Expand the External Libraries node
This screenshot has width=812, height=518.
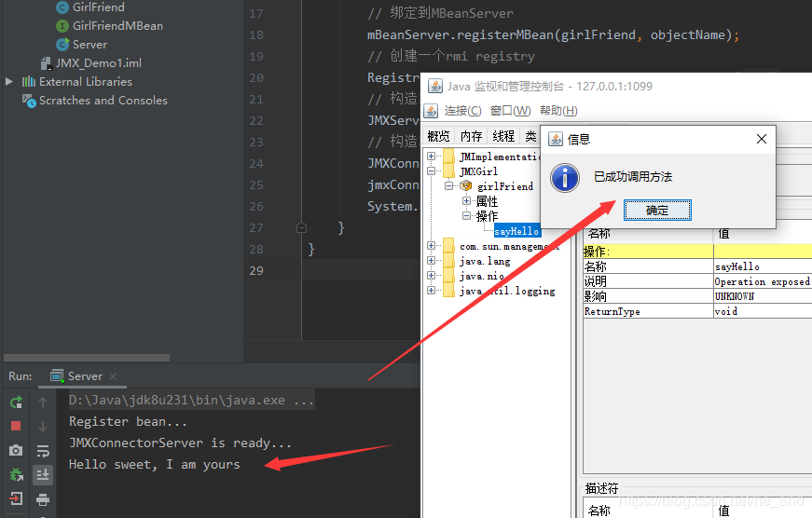(x=8, y=82)
